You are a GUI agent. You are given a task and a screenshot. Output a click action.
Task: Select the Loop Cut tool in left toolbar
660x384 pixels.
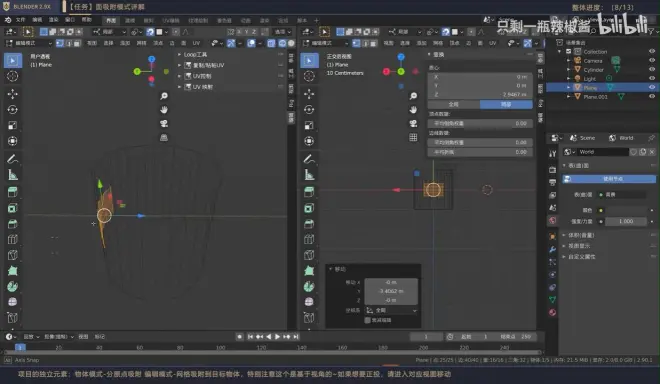(x=13, y=239)
